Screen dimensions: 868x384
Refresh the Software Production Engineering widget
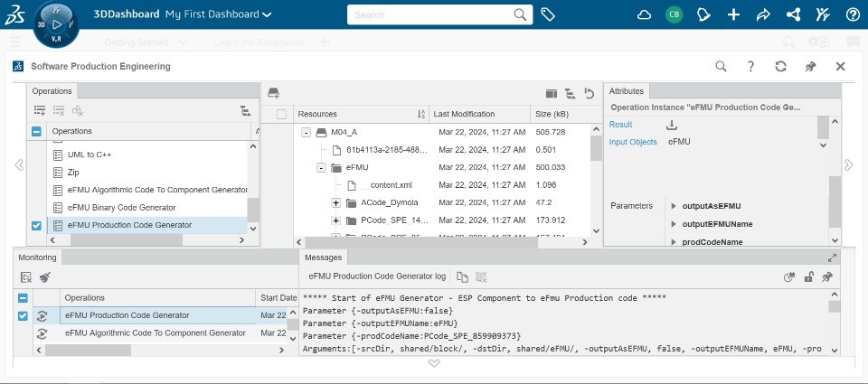(x=780, y=66)
